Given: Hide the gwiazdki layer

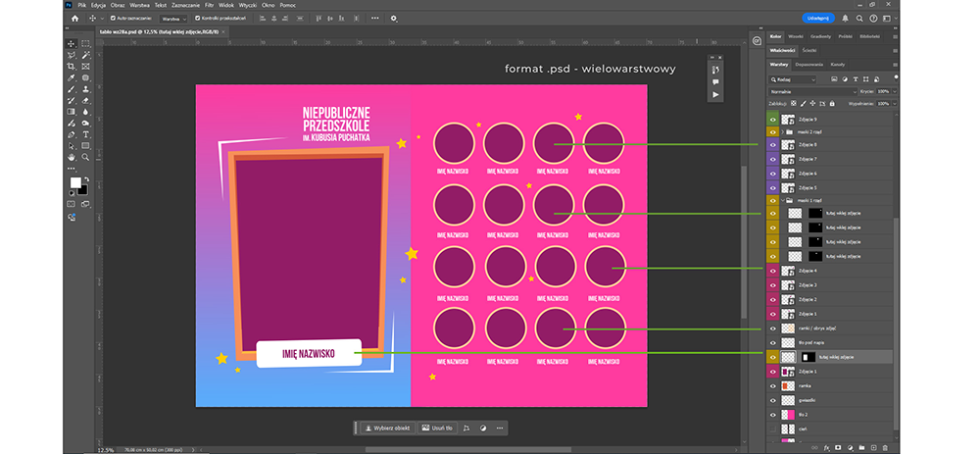Looking at the screenshot, I should click(x=773, y=400).
